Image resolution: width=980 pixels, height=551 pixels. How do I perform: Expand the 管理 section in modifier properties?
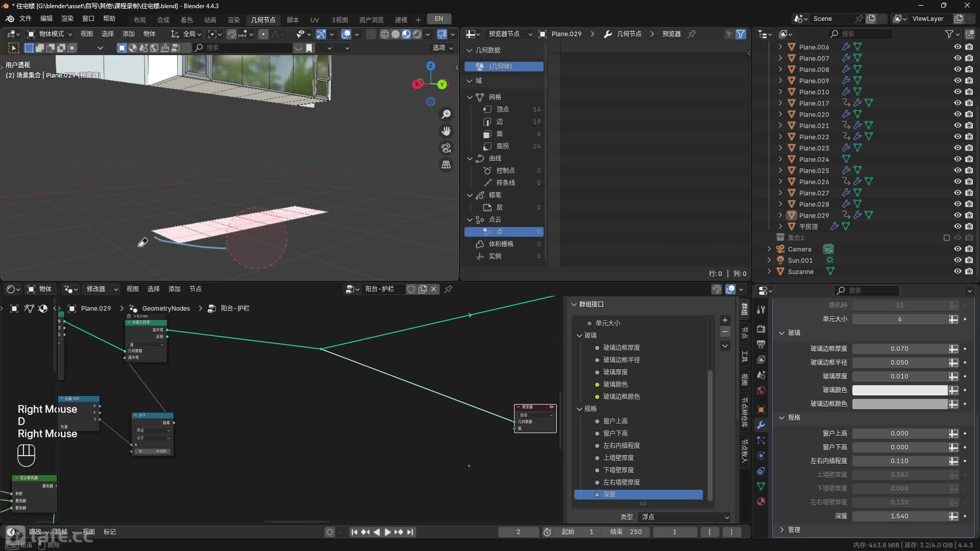click(x=781, y=530)
